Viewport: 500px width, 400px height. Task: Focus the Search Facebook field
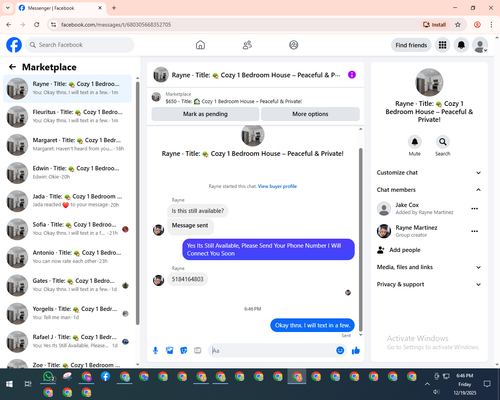pos(80,45)
